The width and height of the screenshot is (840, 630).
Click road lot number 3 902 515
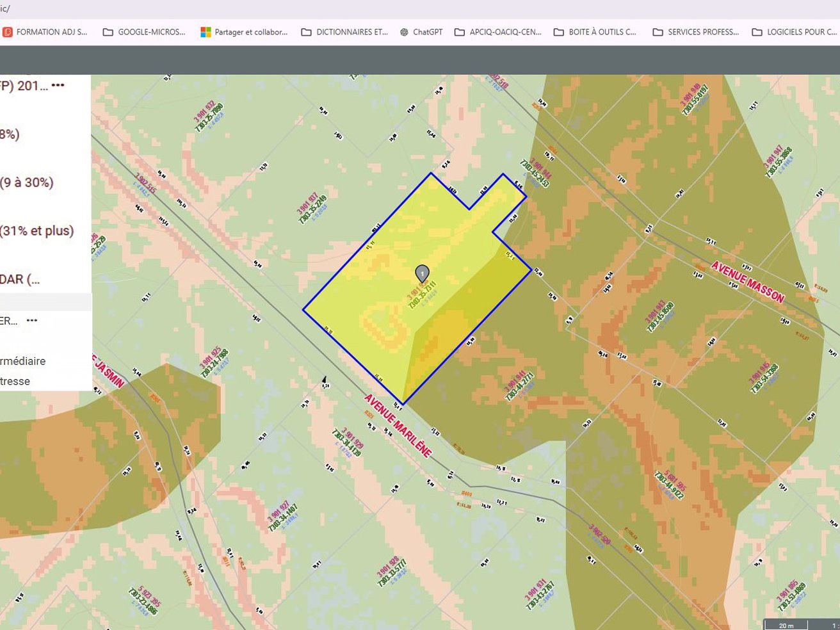point(145,184)
